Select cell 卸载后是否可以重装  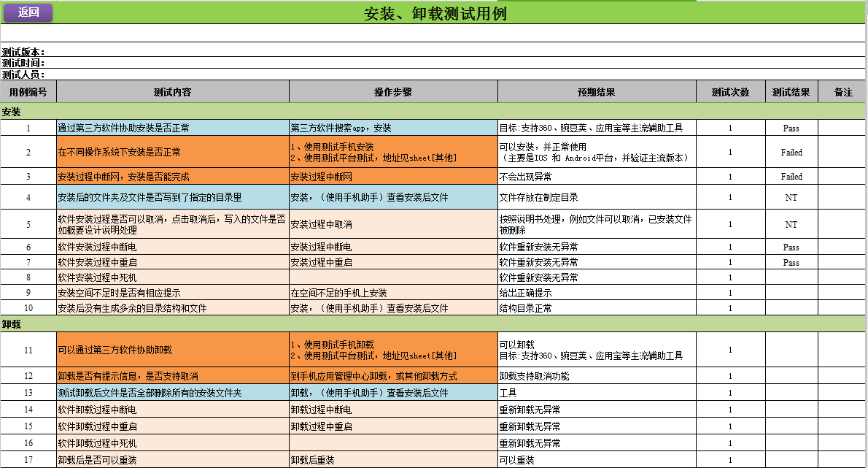tap(173, 460)
